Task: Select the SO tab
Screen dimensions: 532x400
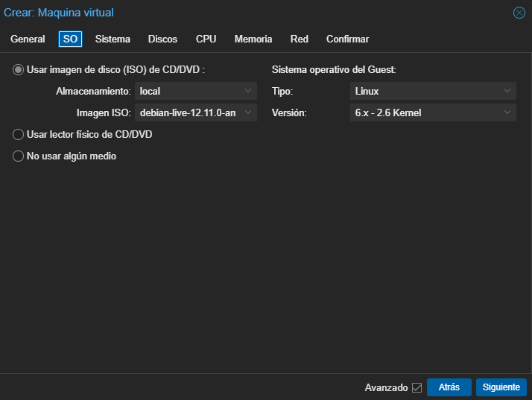Action: (x=70, y=39)
